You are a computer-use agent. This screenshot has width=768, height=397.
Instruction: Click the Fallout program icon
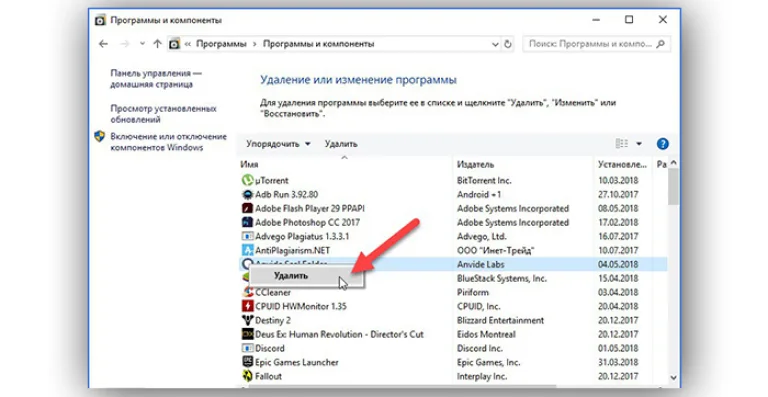click(247, 376)
